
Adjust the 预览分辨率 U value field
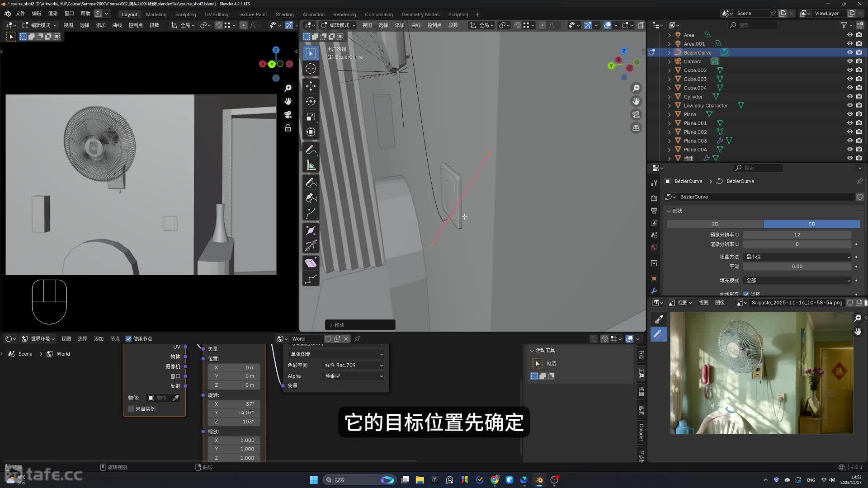pos(797,235)
